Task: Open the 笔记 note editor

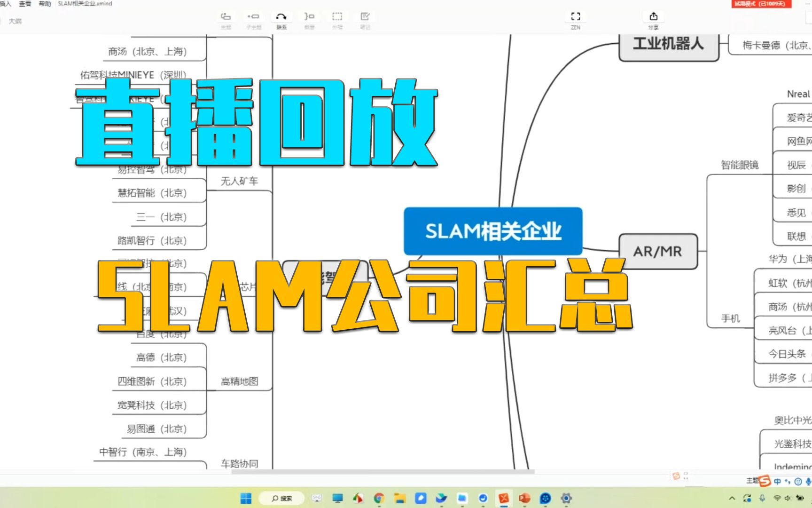Action: pos(365,20)
